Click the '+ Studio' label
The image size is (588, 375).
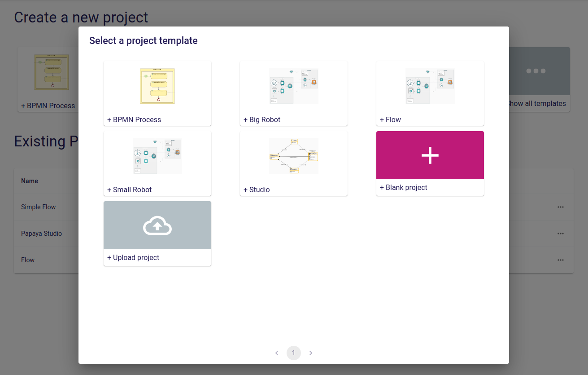[257, 190]
